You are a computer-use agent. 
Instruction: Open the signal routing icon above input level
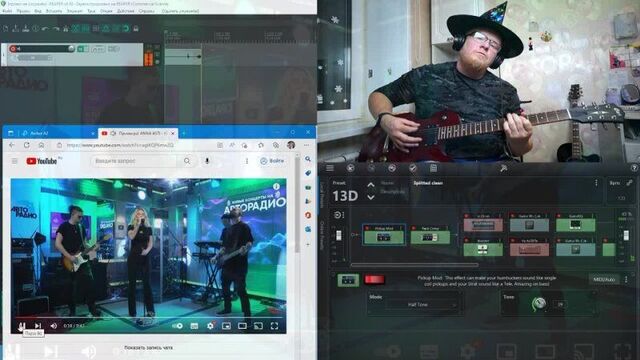tap(338, 215)
